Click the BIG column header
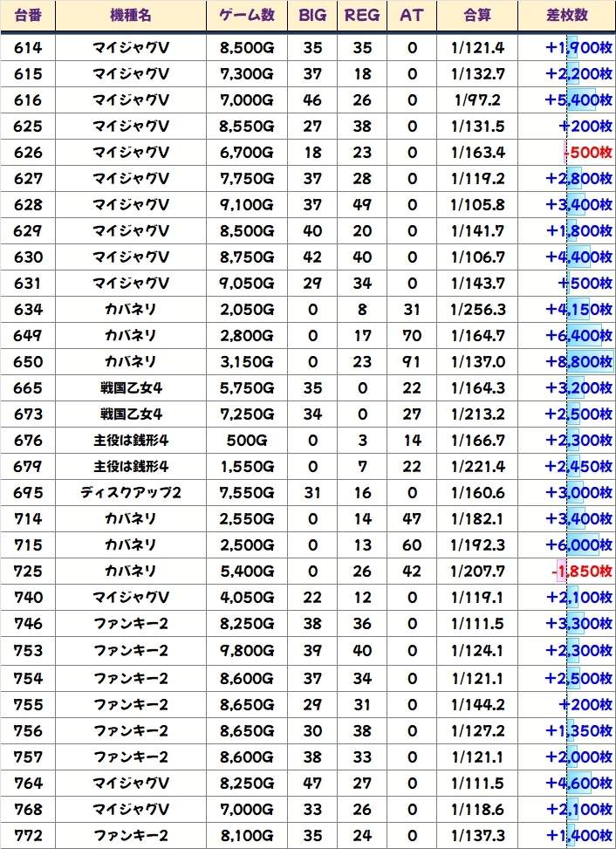 pos(311,16)
